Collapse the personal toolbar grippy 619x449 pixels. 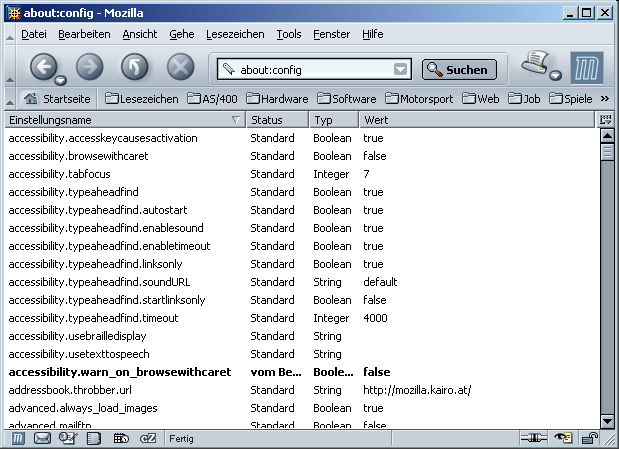click(10, 99)
